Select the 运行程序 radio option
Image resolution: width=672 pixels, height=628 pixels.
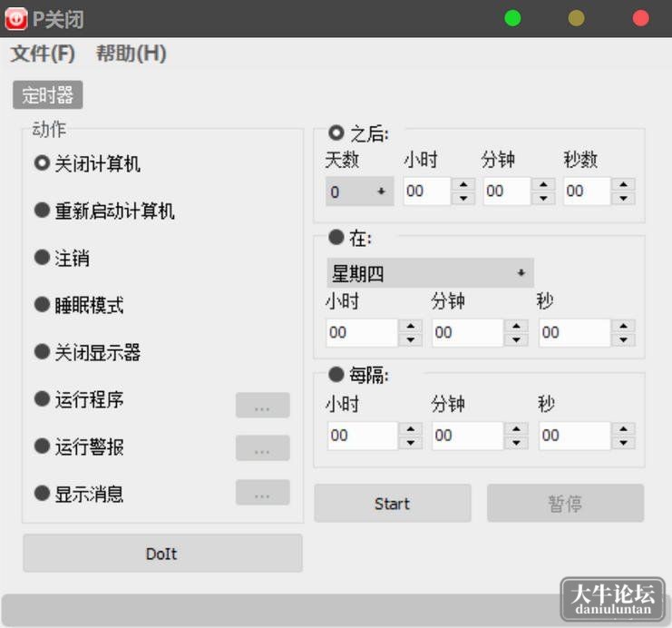coord(79,399)
